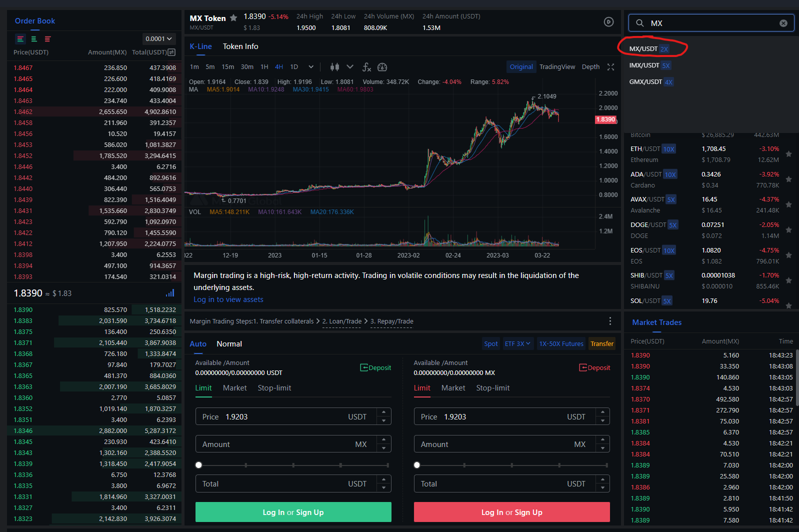The width and height of the screenshot is (799, 532).
Task: Expand more timeframes chevron after 1D
Action: [311, 67]
